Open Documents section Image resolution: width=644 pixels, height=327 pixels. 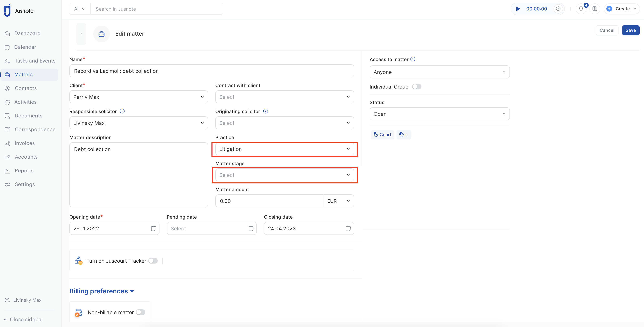28,116
